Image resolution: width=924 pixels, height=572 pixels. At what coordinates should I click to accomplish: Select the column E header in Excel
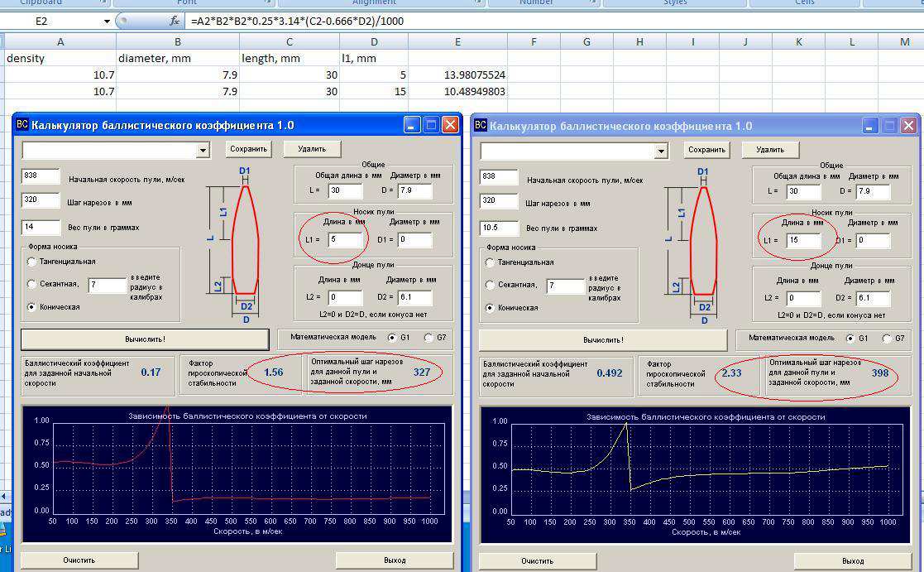pyautogui.click(x=457, y=41)
